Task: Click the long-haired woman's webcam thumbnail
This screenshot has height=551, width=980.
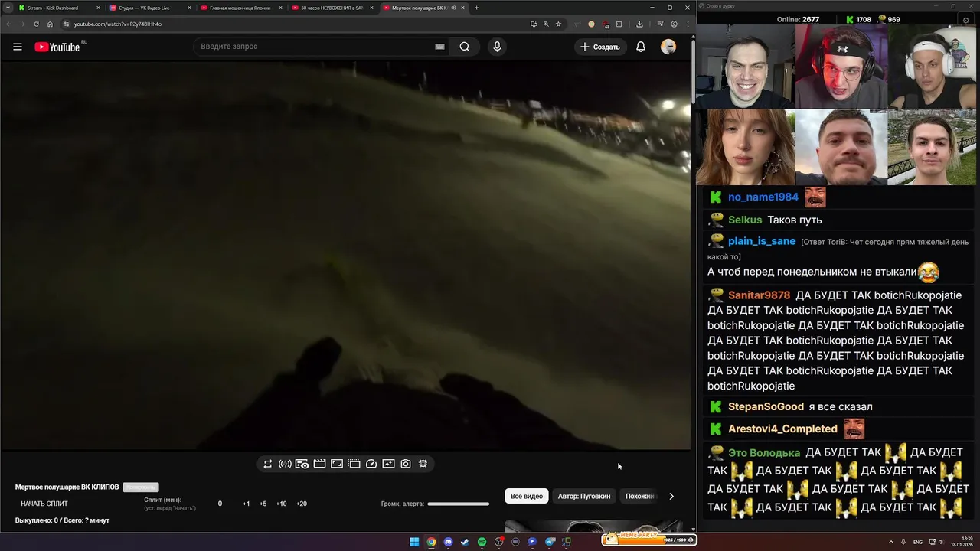Action: [746, 146]
